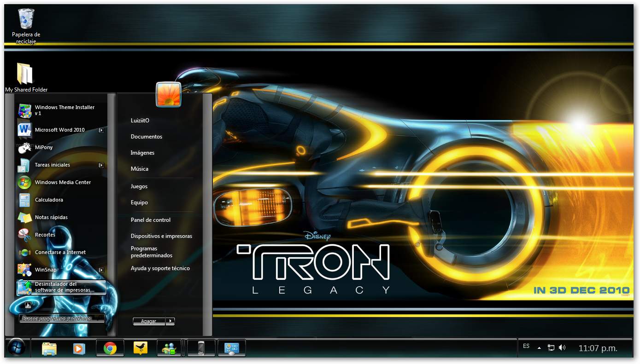Open Imágenes from the start menu

142,153
